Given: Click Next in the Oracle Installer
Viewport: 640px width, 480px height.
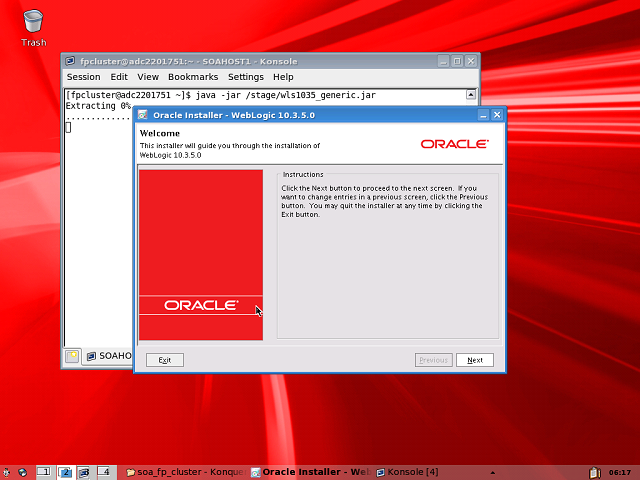Looking at the screenshot, I should (x=475, y=360).
